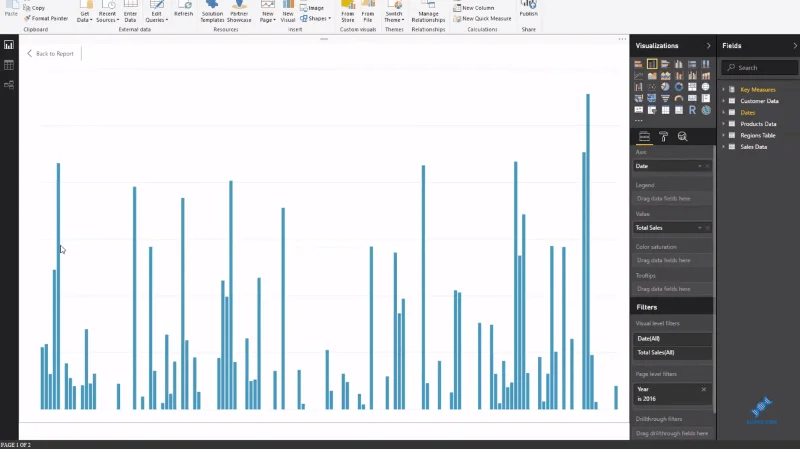Image resolution: width=800 pixels, height=449 pixels.
Task: Select the pie chart visualization icon
Action: tap(665, 87)
